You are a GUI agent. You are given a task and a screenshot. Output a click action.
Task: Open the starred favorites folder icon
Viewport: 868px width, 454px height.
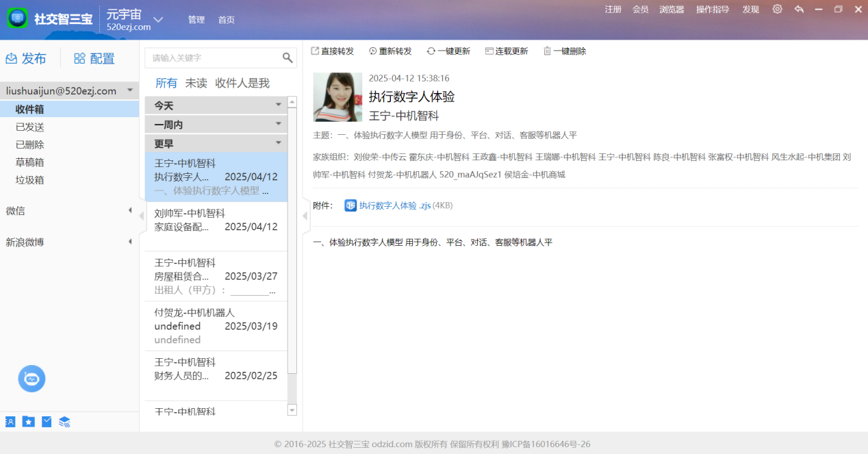(x=28, y=422)
